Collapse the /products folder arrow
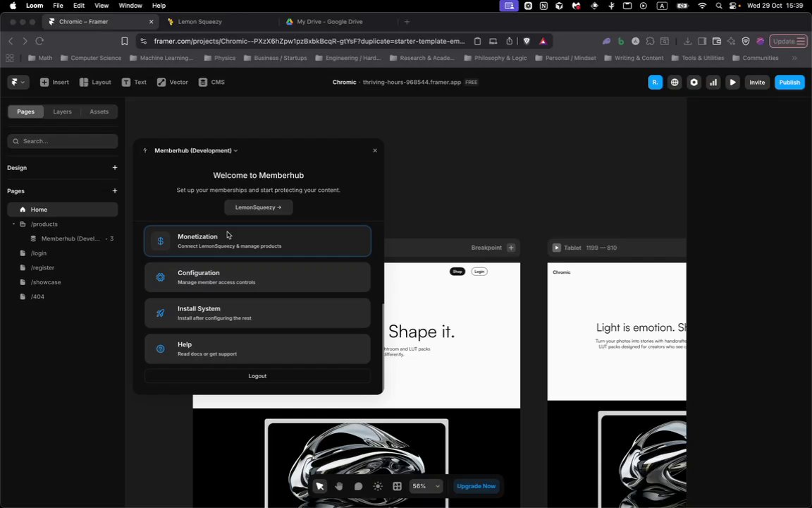This screenshot has width=812, height=508. tap(13, 224)
